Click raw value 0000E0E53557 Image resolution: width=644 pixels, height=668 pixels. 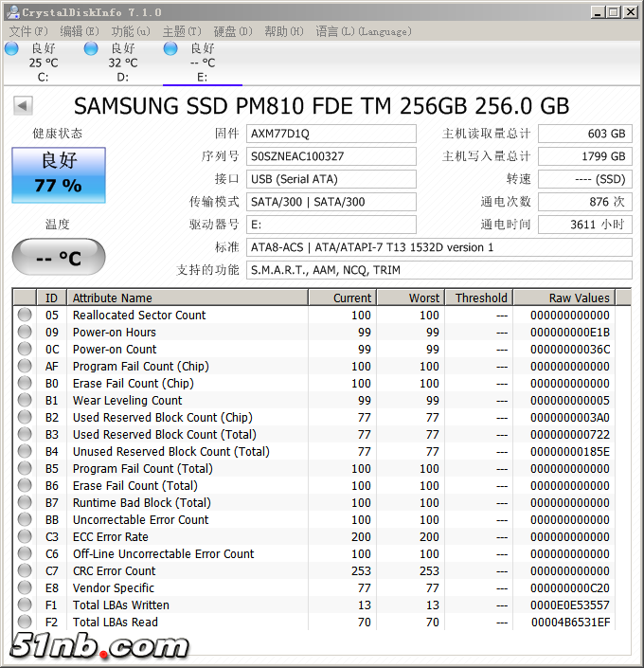pyautogui.click(x=570, y=605)
